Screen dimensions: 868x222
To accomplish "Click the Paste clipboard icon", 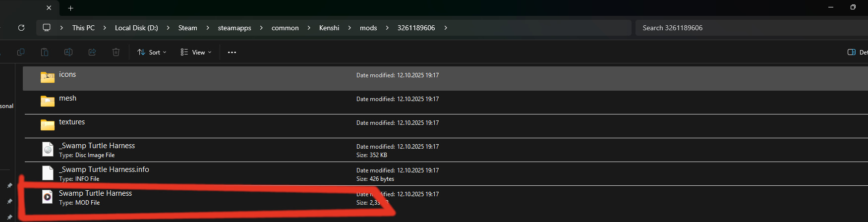I will click(x=45, y=52).
